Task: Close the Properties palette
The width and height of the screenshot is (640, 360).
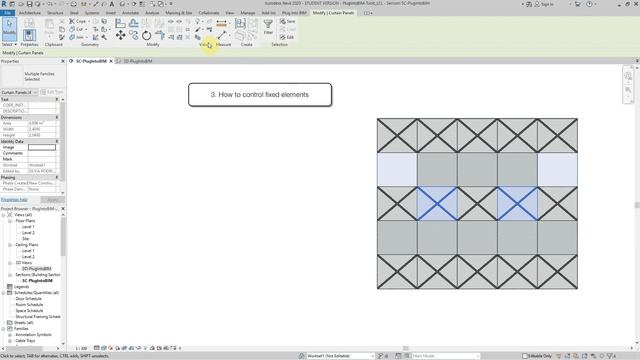Action: (x=63, y=61)
